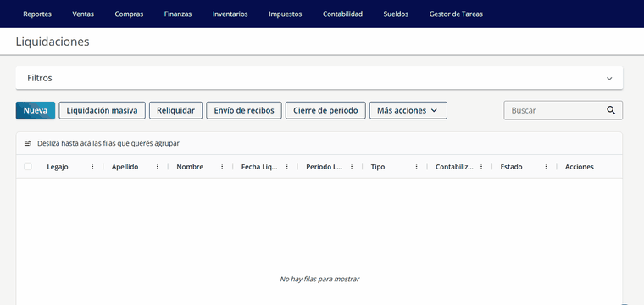This screenshot has height=305, width=644.
Task: Open the Finanzas menu
Action: [x=178, y=14]
